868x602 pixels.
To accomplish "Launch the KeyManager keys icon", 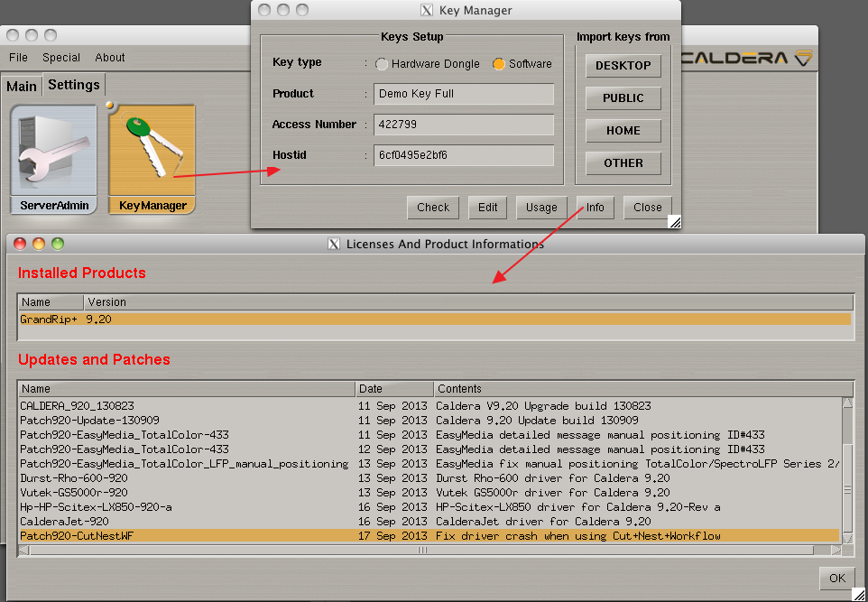I will [x=152, y=150].
